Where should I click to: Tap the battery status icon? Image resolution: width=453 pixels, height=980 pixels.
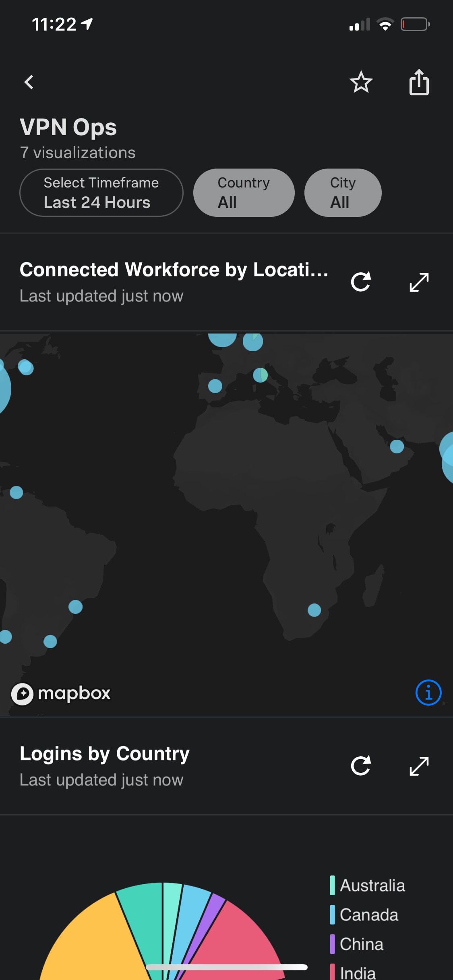(415, 24)
